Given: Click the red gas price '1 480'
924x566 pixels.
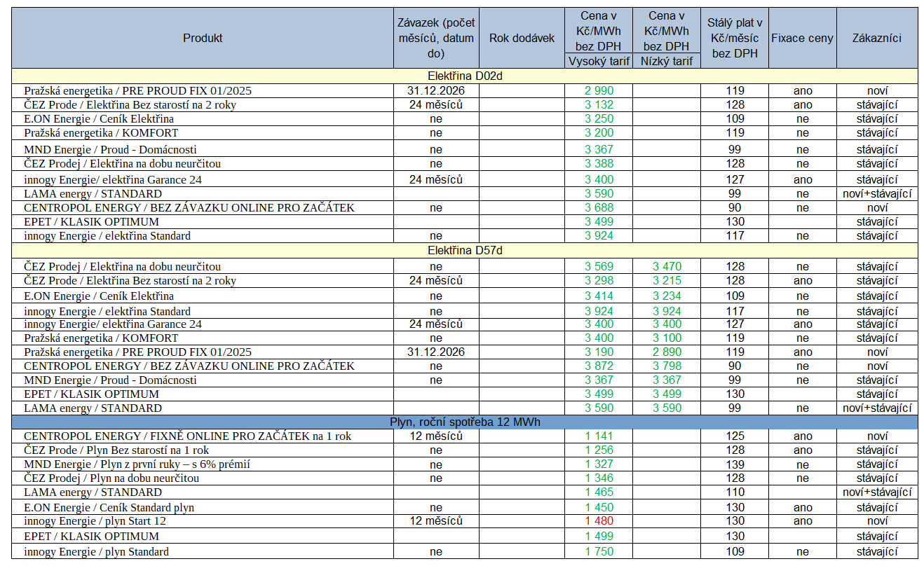Looking at the screenshot, I should pos(599,521).
